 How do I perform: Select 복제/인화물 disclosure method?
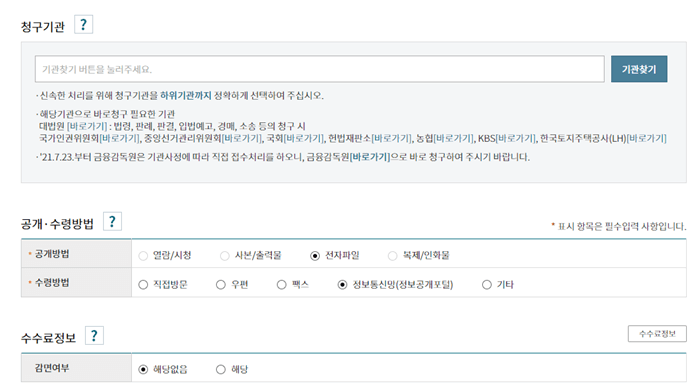(x=392, y=256)
